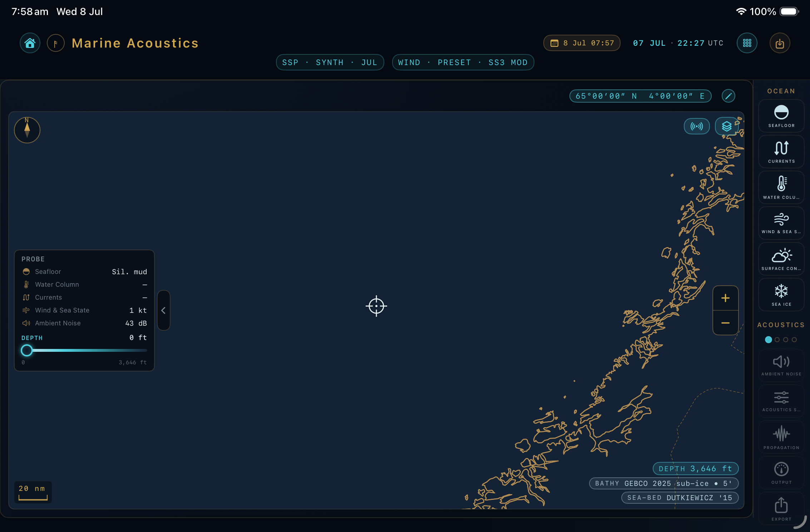810x532 pixels.
Task: Open the Water Column panel
Action: click(781, 187)
